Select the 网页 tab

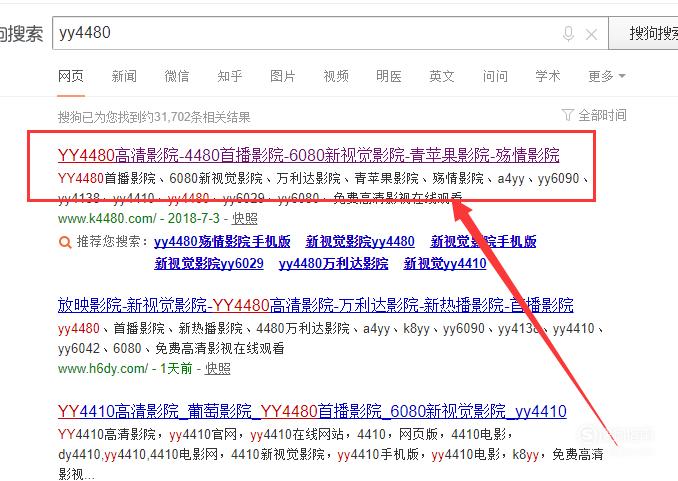(x=70, y=76)
